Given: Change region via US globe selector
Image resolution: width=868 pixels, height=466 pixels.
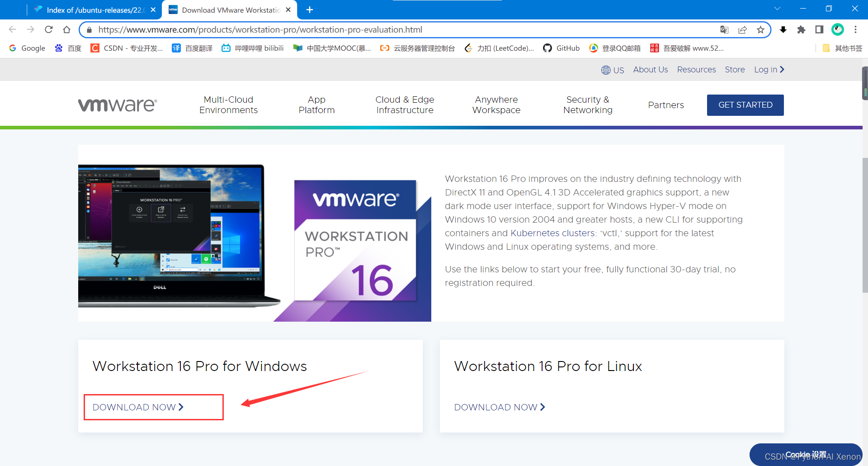Looking at the screenshot, I should [x=613, y=70].
